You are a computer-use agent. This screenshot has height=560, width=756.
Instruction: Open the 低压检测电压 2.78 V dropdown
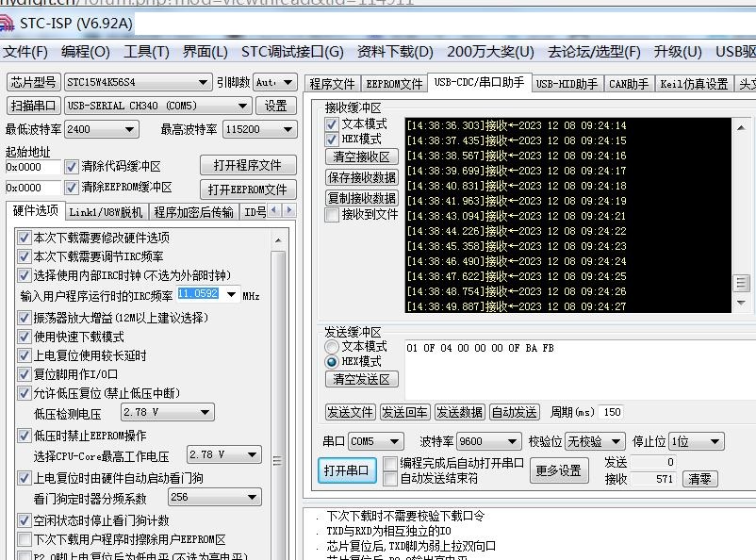click(x=205, y=412)
